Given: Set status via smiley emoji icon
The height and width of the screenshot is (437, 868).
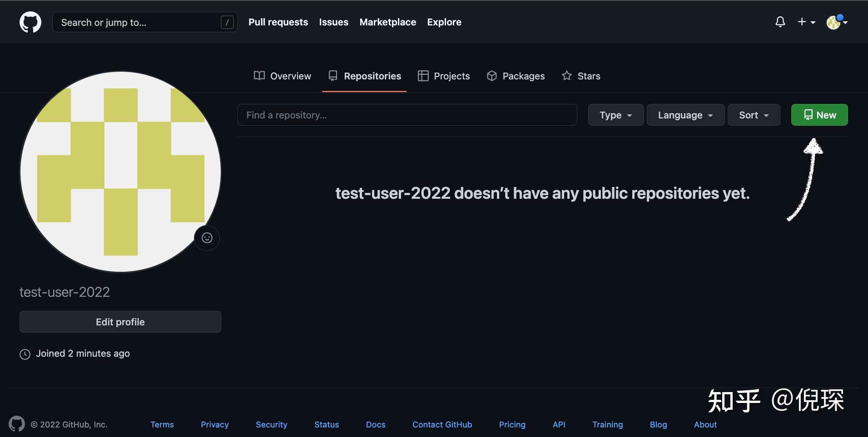Looking at the screenshot, I should click(207, 238).
